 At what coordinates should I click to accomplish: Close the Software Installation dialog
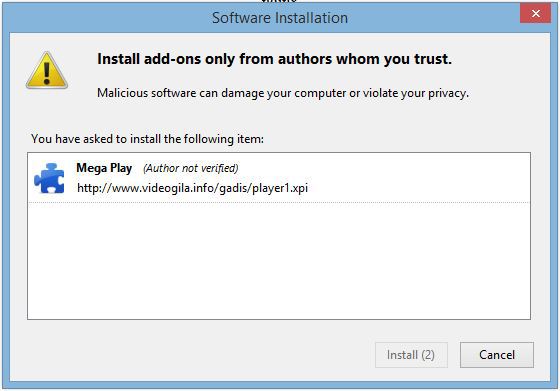pyautogui.click(x=535, y=14)
